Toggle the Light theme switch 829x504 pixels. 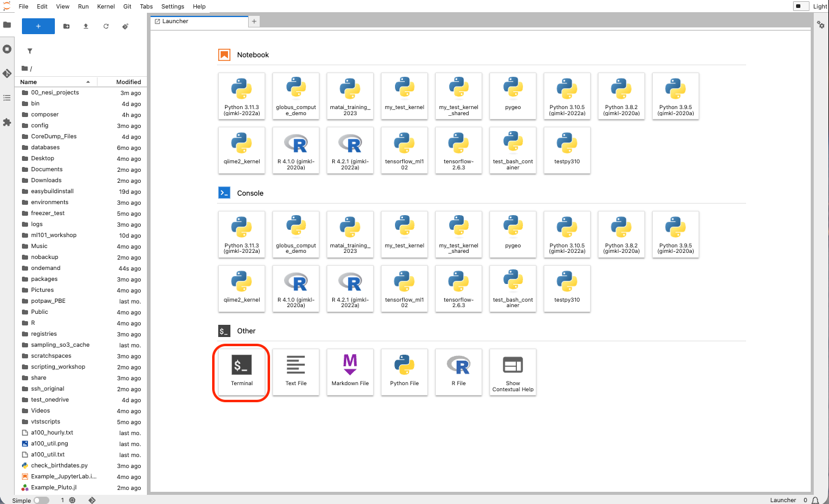coord(800,6)
